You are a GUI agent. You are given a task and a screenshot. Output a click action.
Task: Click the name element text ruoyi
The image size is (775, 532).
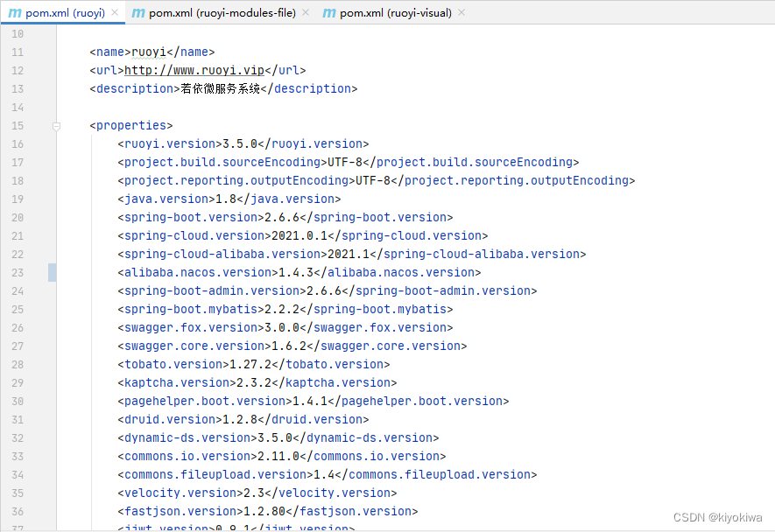[151, 52]
